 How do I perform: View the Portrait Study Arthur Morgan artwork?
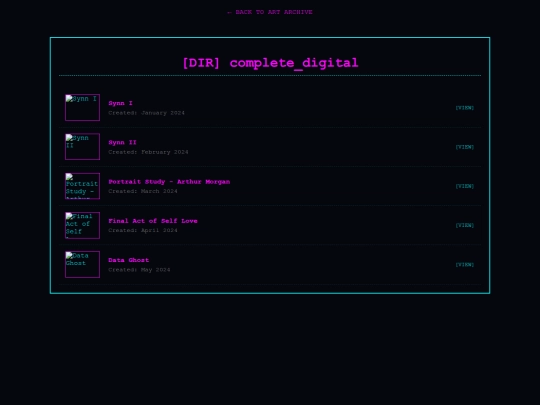465,186
